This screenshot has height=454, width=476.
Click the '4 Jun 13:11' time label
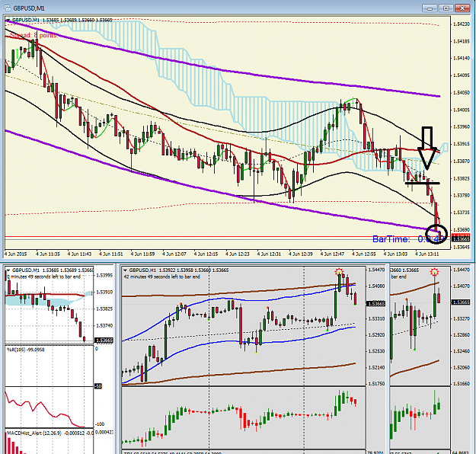coord(426,254)
